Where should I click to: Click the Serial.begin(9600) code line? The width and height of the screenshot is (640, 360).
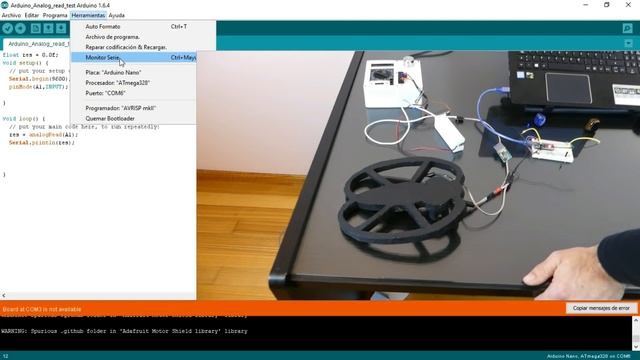(x=39, y=79)
